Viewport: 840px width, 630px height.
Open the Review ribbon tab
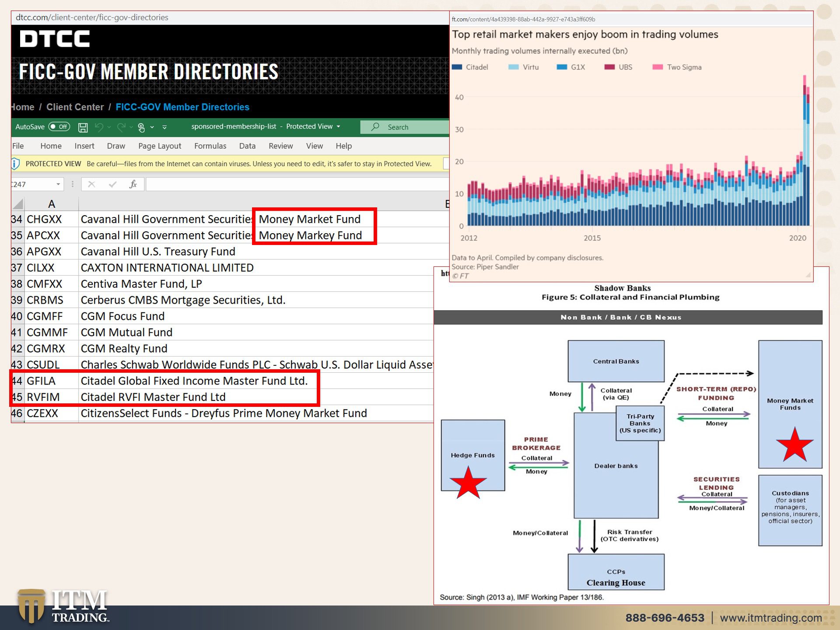(281, 146)
